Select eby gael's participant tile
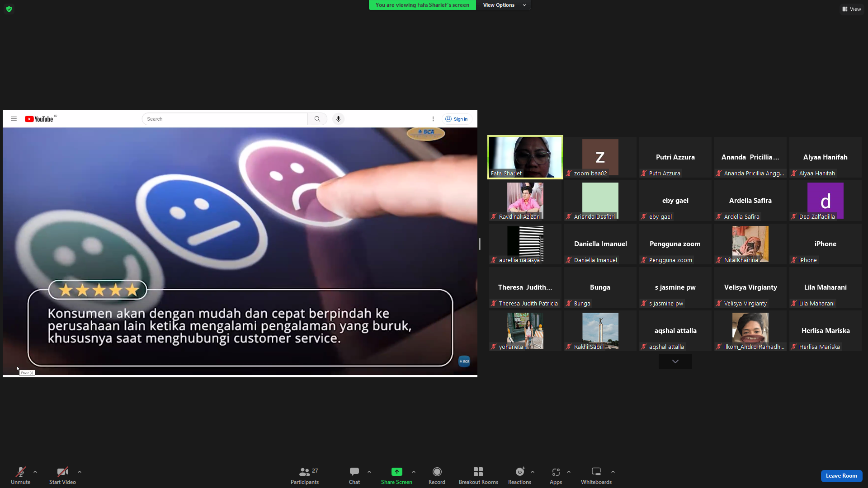 (x=675, y=201)
